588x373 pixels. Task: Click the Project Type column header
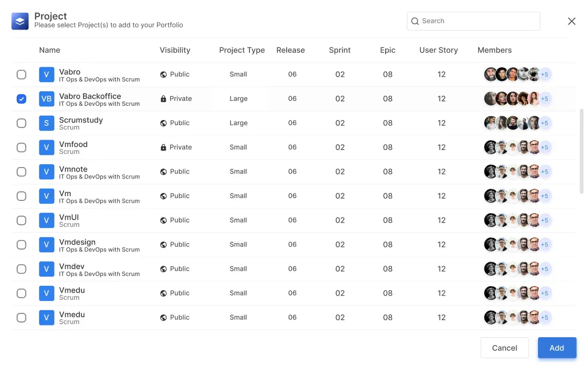pyautogui.click(x=242, y=50)
